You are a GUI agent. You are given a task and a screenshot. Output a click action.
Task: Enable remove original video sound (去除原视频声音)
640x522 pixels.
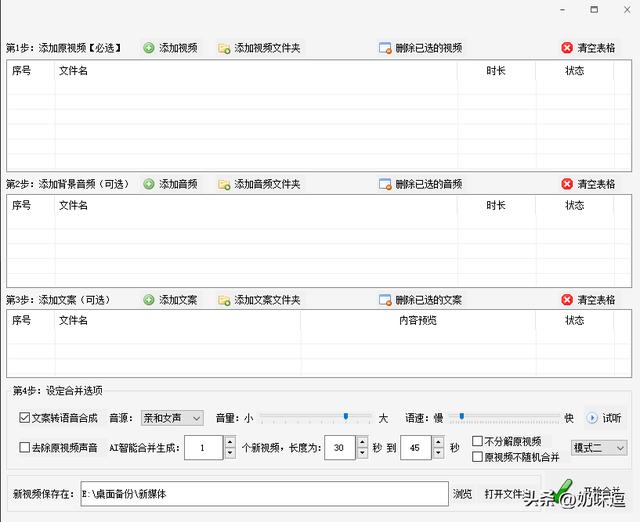click(24, 447)
